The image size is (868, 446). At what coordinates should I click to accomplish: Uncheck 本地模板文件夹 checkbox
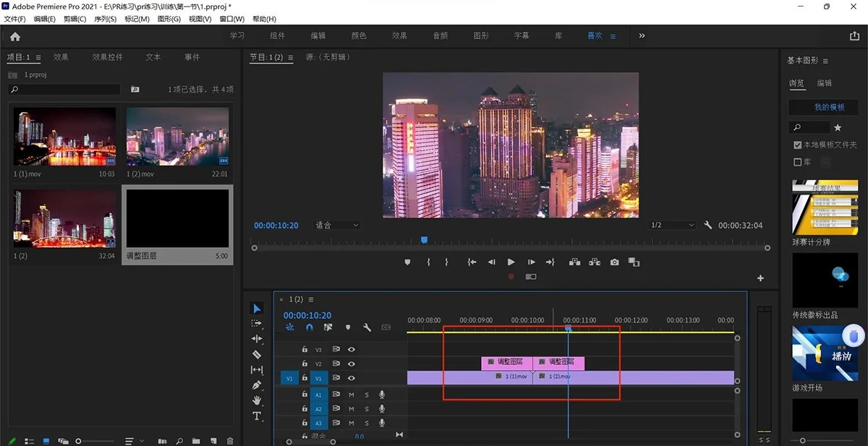798,145
